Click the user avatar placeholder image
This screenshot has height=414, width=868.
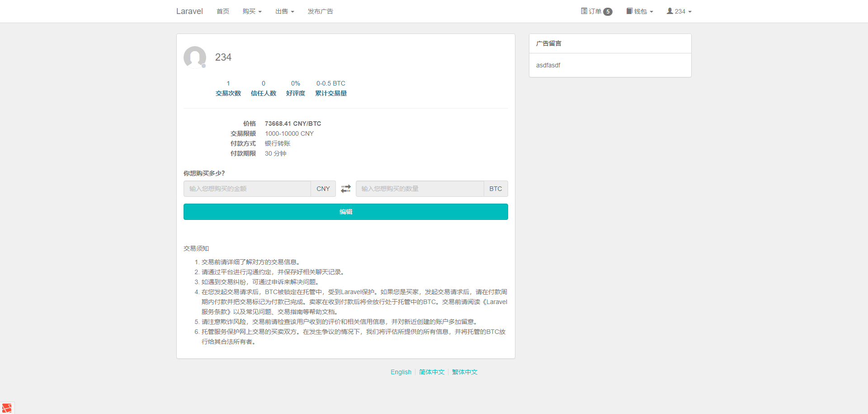tap(194, 57)
